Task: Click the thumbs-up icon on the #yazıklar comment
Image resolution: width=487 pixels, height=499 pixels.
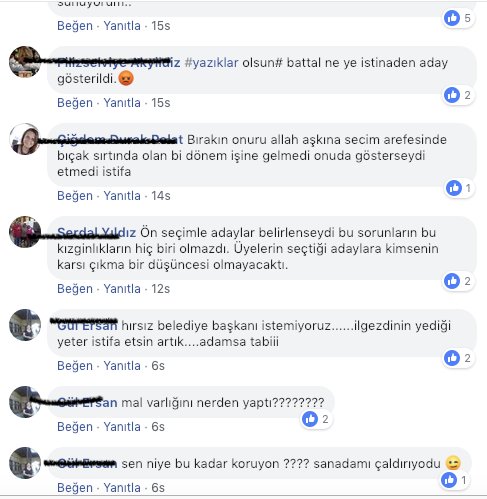Action: pyautogui.click(x=452, y=95)
